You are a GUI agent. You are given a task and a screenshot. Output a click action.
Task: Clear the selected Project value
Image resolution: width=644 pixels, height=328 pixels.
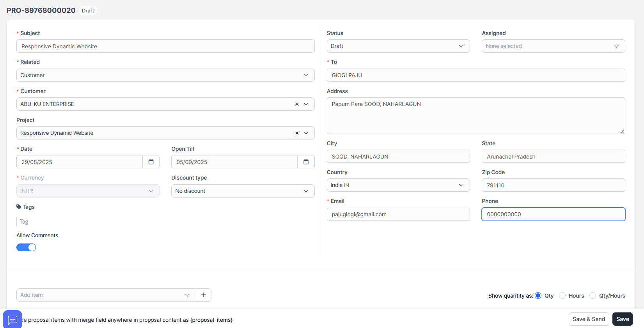pos(297,133)
